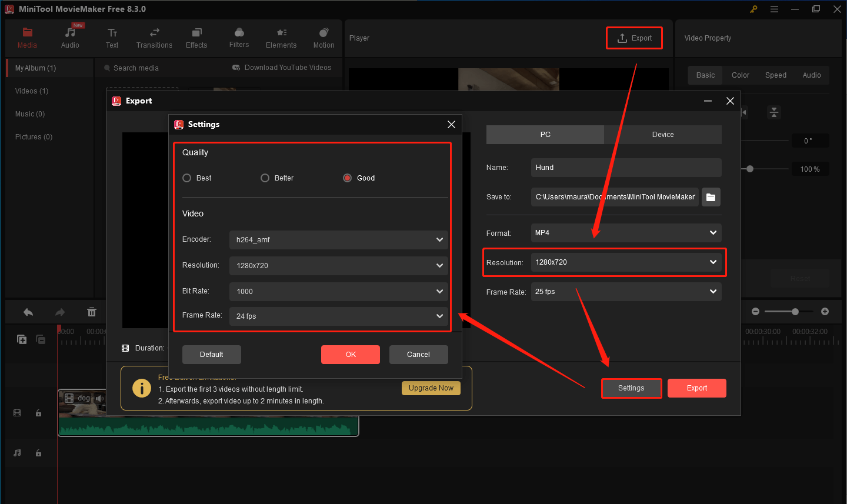Expand Settings Frame Rate 24 fps dropdown

(338, 316)
